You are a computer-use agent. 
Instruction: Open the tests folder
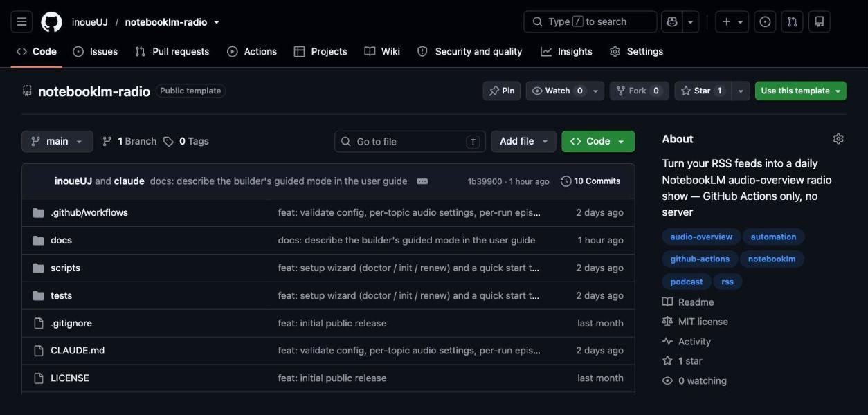61,295
